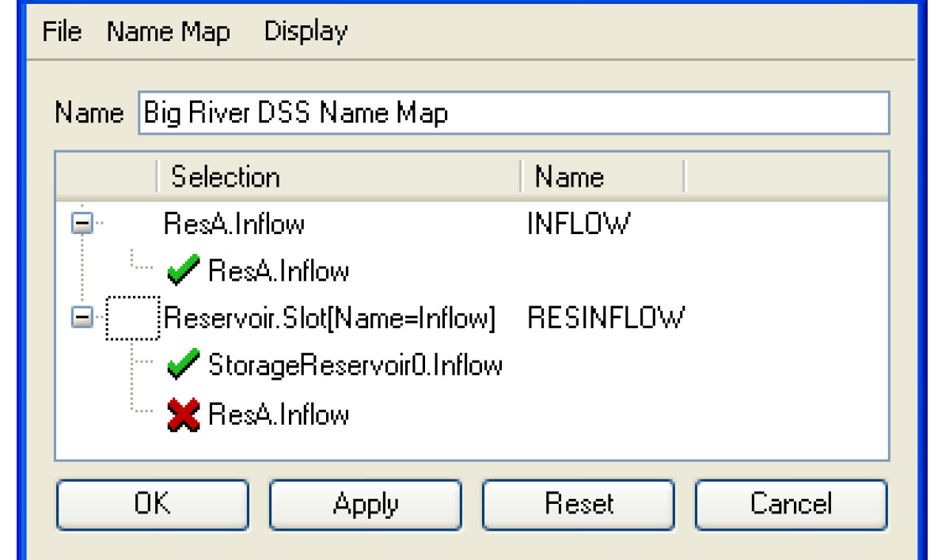Click the Name column header
The height and width of the screenshot is (560, 934).
(x=603, y=176)
